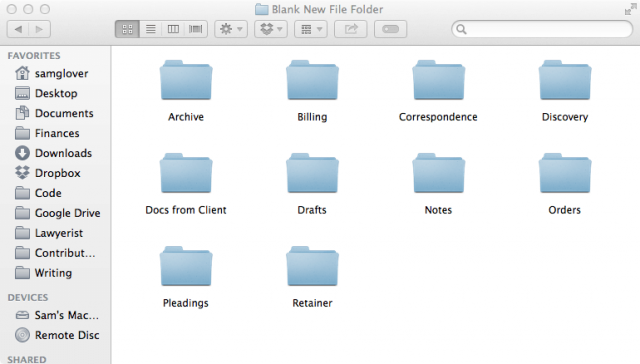The height and width of the screenshot is (364, 640).
Task: Click the DEVICES sidebar heading
Action: pyautogui.click(x=28, y=297)
